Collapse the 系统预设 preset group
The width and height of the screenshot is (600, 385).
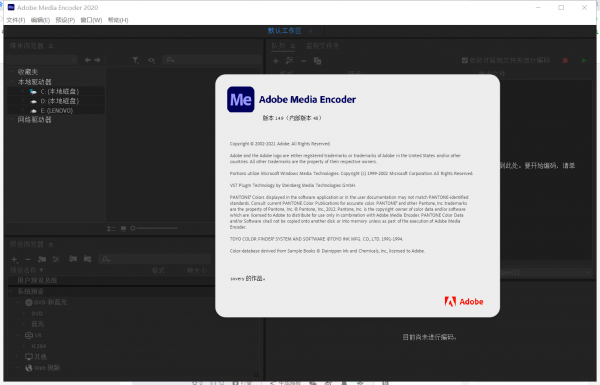(11, 292)
